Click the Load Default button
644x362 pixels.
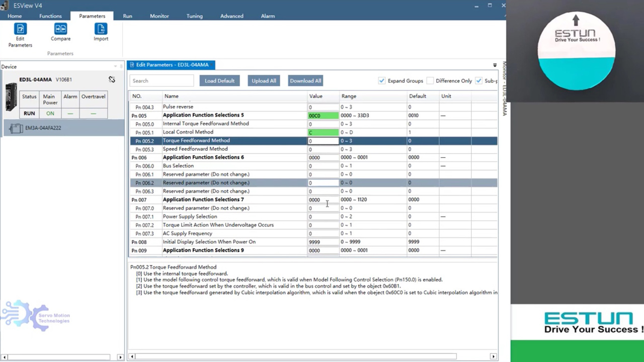219,80
